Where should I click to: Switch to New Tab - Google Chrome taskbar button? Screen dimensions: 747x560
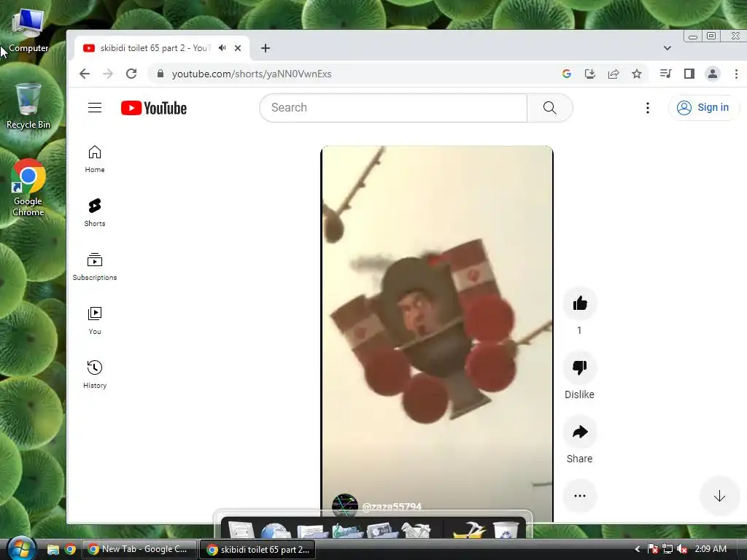tap(139, 550)
